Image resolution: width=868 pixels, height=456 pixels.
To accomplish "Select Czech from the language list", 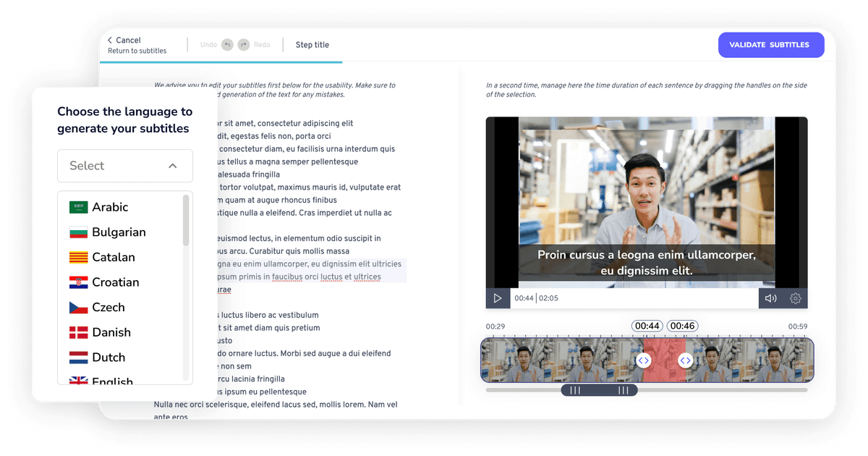I will (x=108, y=307).
